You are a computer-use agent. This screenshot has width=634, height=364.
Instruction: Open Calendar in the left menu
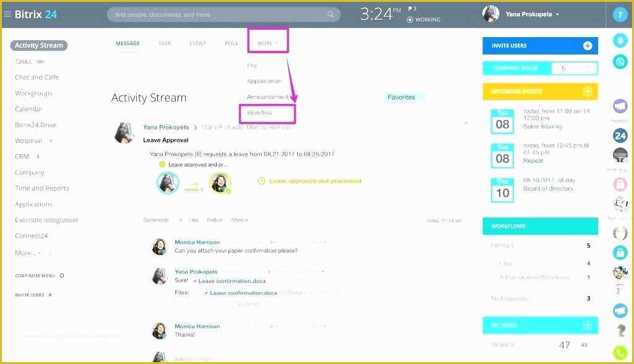pos(28,109)
